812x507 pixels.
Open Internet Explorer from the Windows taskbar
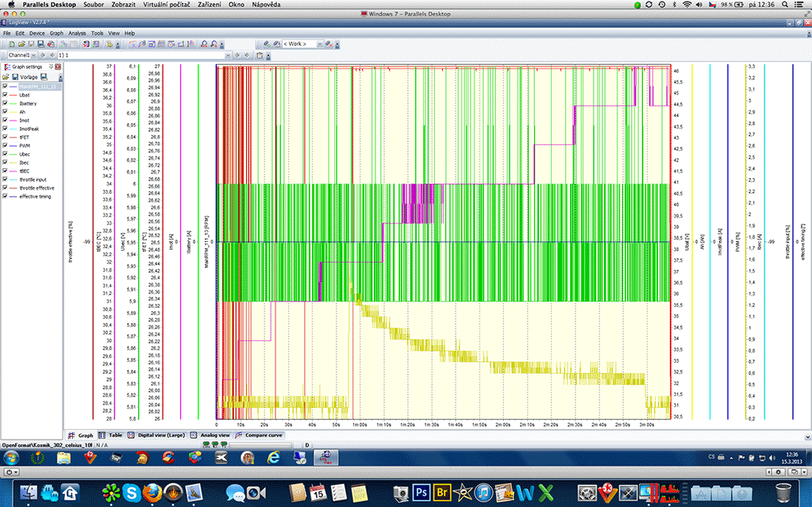point(273,458)
